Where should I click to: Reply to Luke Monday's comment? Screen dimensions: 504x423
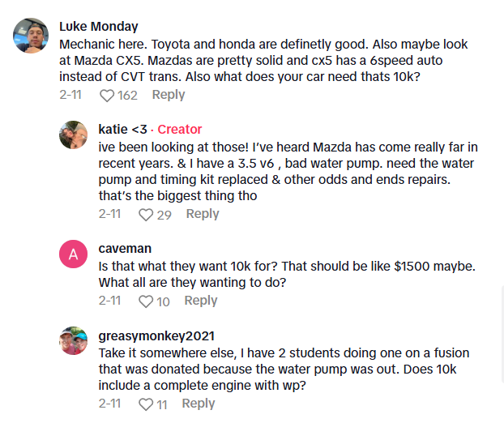tap(169, 95)
